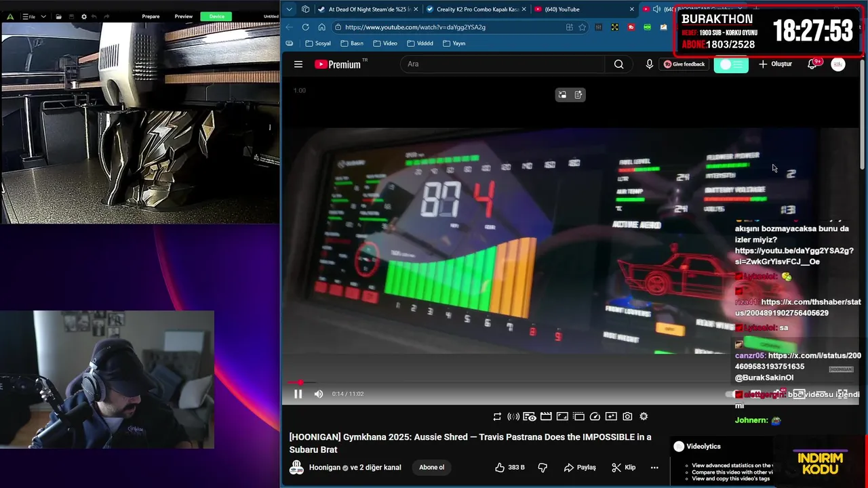The width and height of the screenshot is (868, 488).
Task: Click the open folder icon in the slicer
Action: point(59,16)
